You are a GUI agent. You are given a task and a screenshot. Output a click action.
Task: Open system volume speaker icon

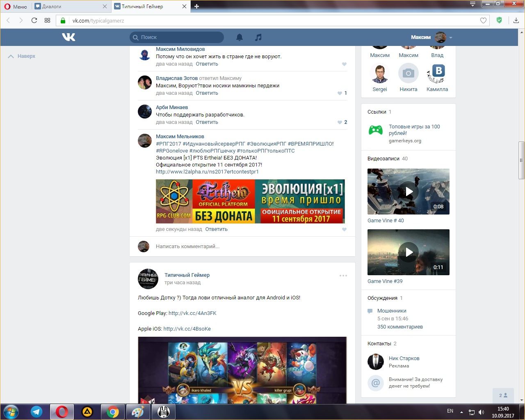482,412
